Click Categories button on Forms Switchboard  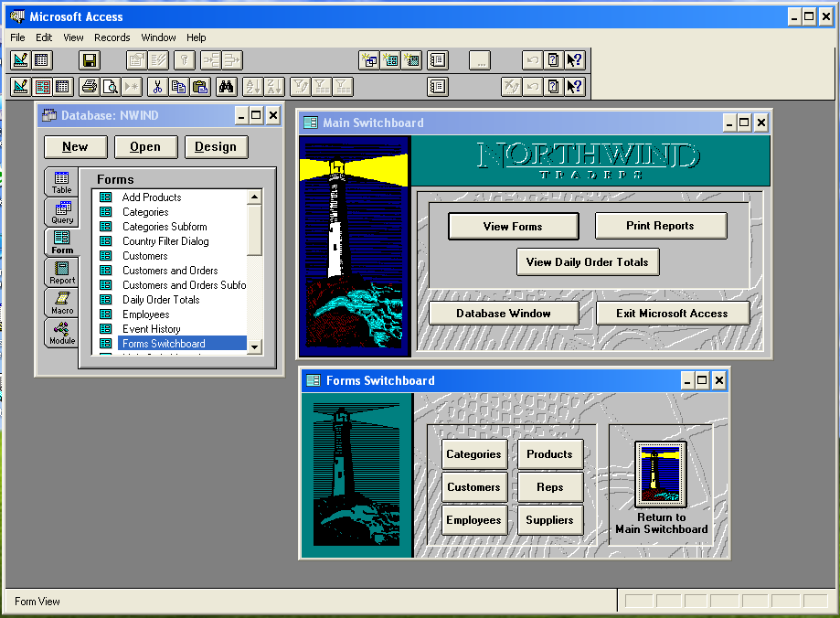point(474,454)
